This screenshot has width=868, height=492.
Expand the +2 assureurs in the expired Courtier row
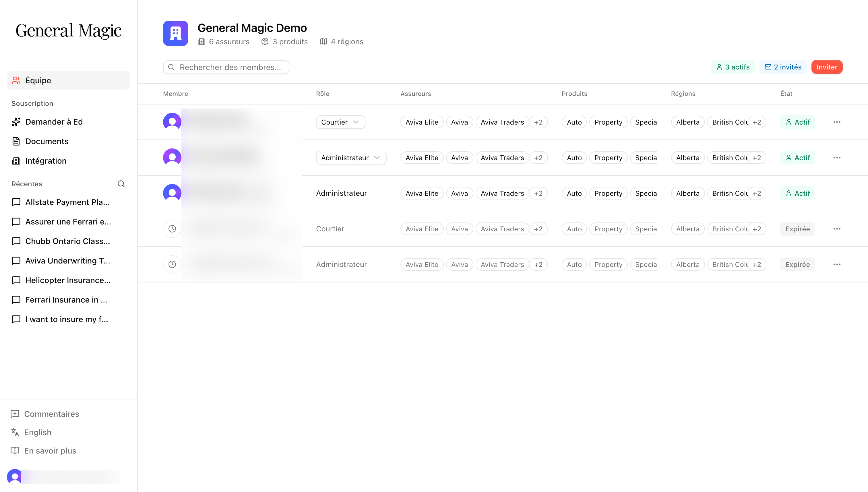click(538, 229)
